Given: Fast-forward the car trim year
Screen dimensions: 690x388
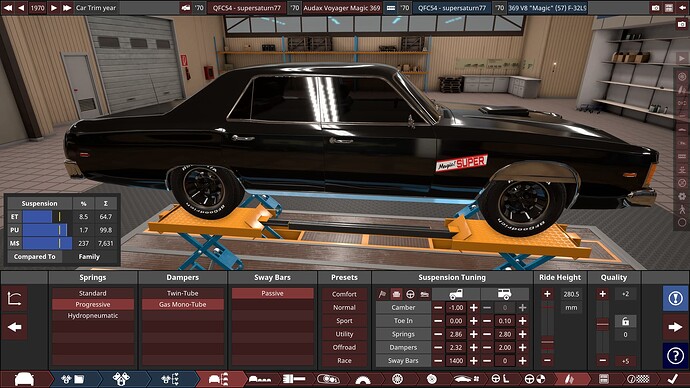Looking at the screenshot, I should pos(66,7).
